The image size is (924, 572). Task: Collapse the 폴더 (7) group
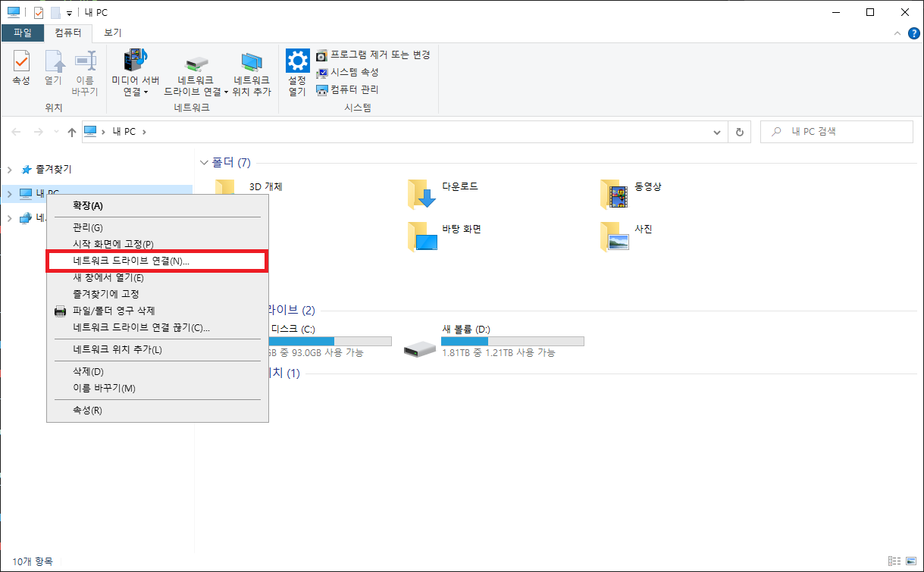click(x=204, y=163)
